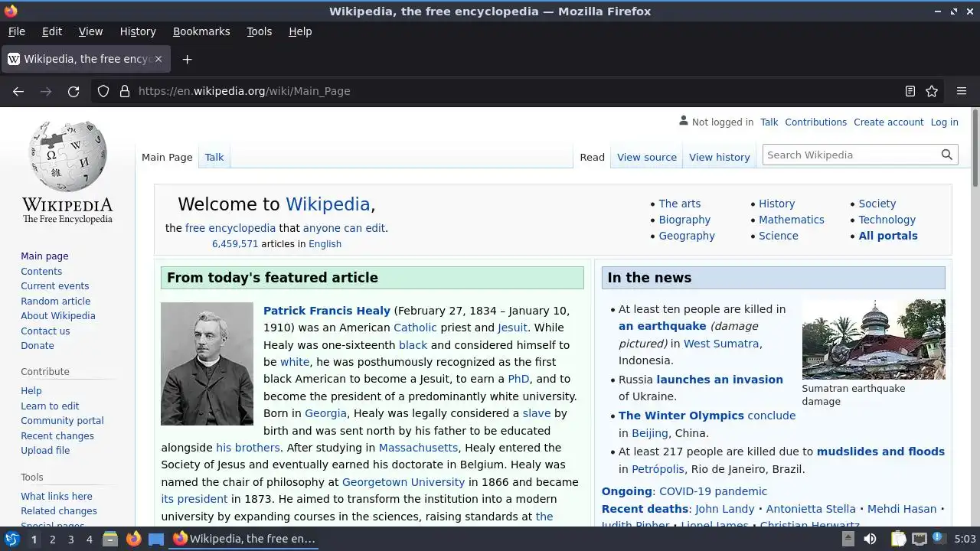Select the Wikipedia Firefox taskbar window button
This screenshot has width=980, height=551.
[244, 539]
